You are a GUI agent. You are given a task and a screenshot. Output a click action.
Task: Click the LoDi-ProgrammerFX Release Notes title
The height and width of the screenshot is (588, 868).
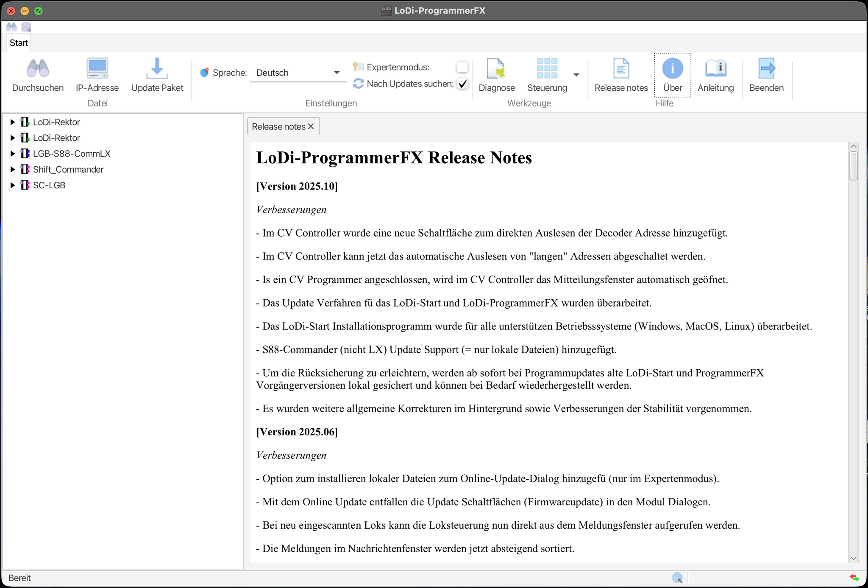[394, 158]
